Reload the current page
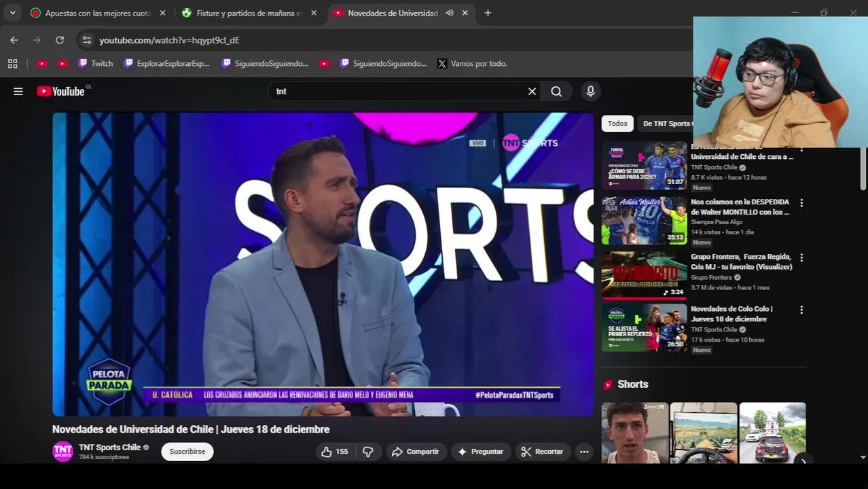This screenshot has width=868, height=489. coord(60,40)
